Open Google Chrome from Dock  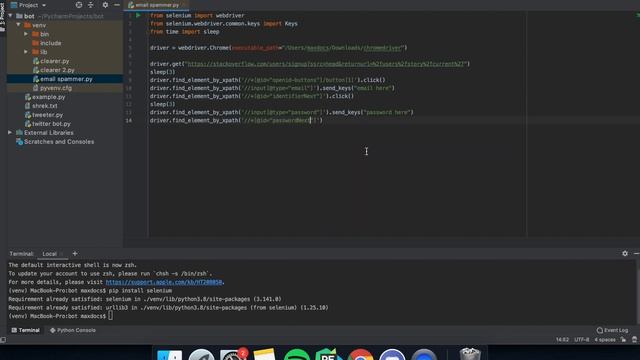click(360, 354)
